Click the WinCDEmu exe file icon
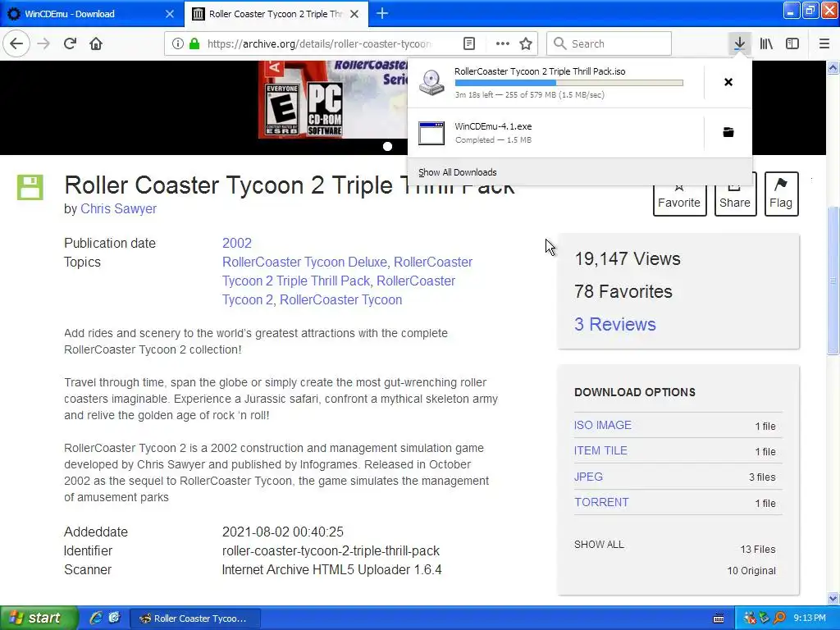This screenshot has width=840, height=630. pyautogui.click(x=431, y=133)
